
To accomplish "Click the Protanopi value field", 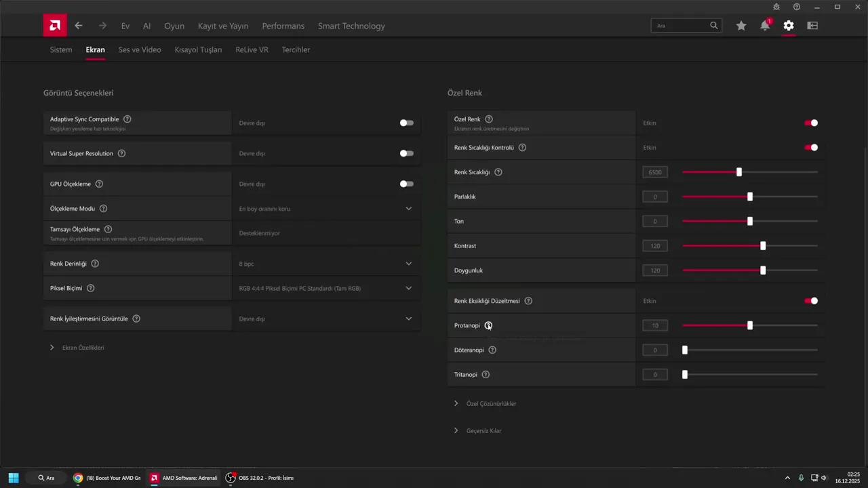I will pyautogui.click(x=655, y=325).
